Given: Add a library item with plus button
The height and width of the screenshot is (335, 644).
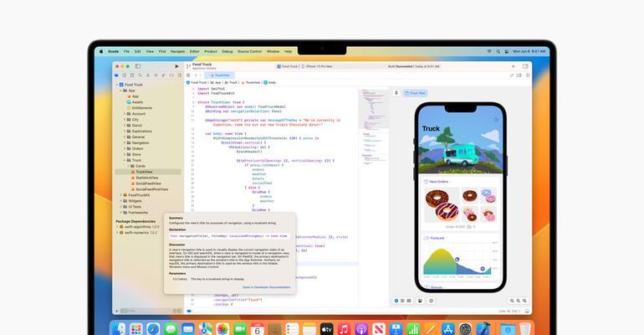Looking at the screenshot, I should point(513,66).
